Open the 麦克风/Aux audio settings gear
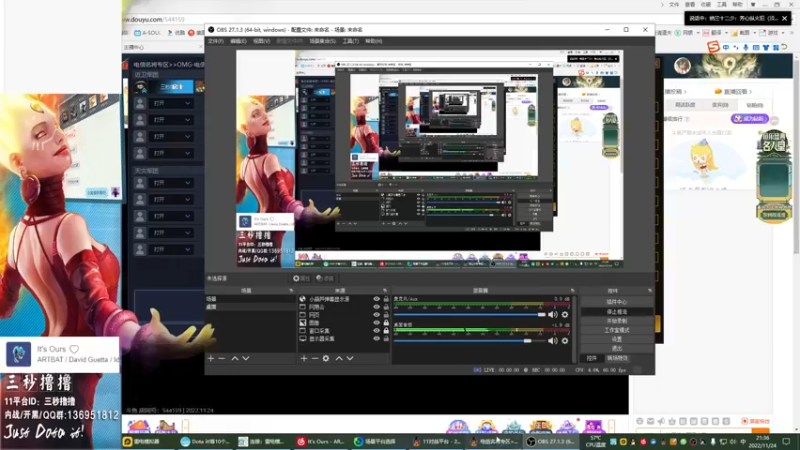The height and width of the screenshot is (450, 800). tap(565, 315)
